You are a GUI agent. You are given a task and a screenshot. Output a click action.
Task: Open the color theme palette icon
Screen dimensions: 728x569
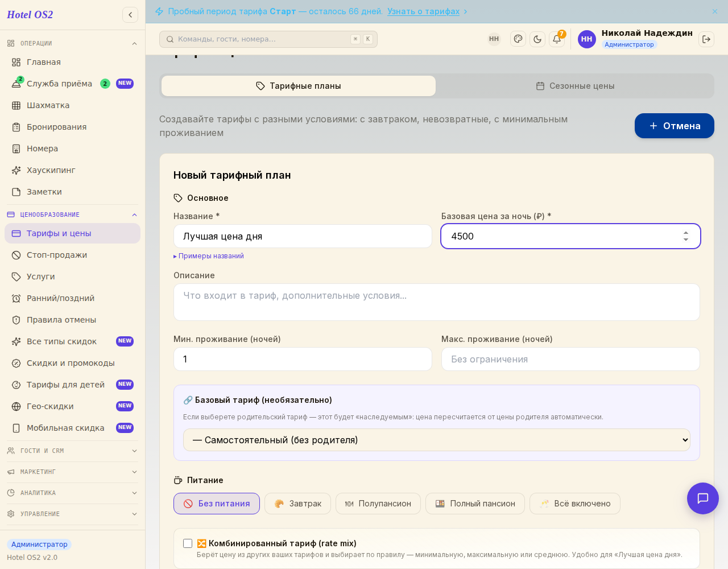pyautogui.click(x=518, y=39)
